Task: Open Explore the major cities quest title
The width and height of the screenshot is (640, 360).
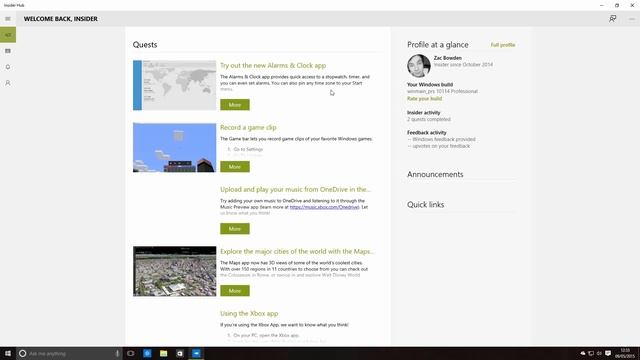Action: (297, 251)
